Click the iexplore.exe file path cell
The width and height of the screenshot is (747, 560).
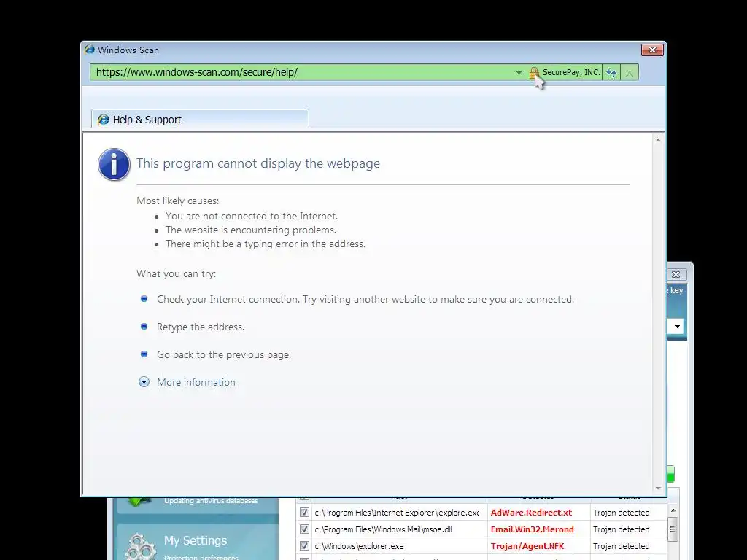click(x=398, y=513)
